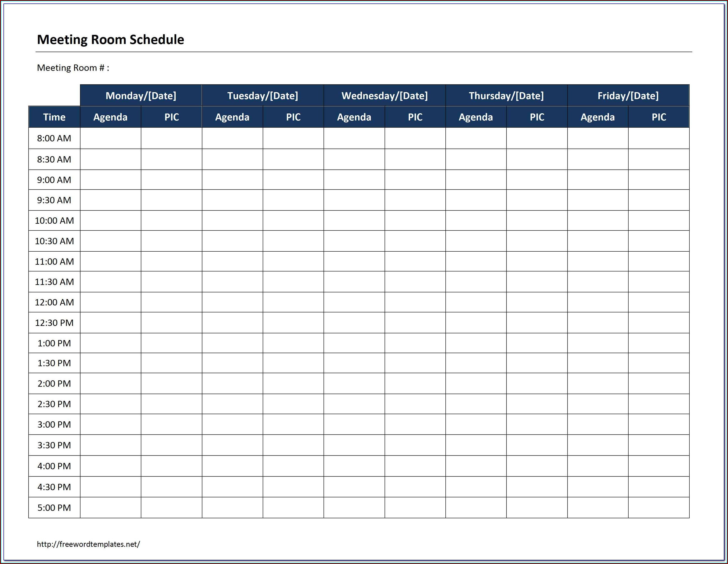This screenshot has width=728, height=564.
Task: Click Monday Agenda cell at 9:00 AM
Action: (110, 180)
